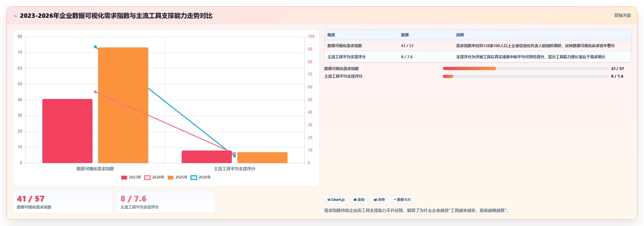644x226 pixels.
Task: Select table cell 主流工具平均支撑评分
Action: pos(347,57)
